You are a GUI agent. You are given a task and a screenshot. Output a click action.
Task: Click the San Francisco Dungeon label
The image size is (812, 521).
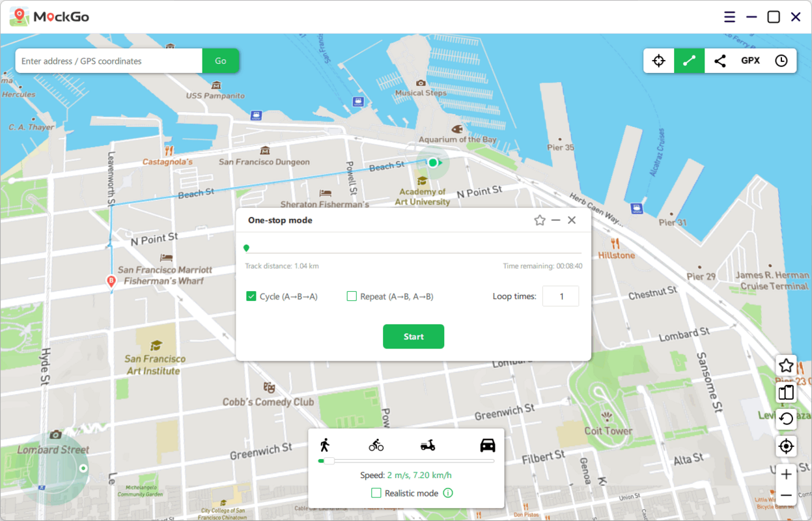(x=264, y=162)
